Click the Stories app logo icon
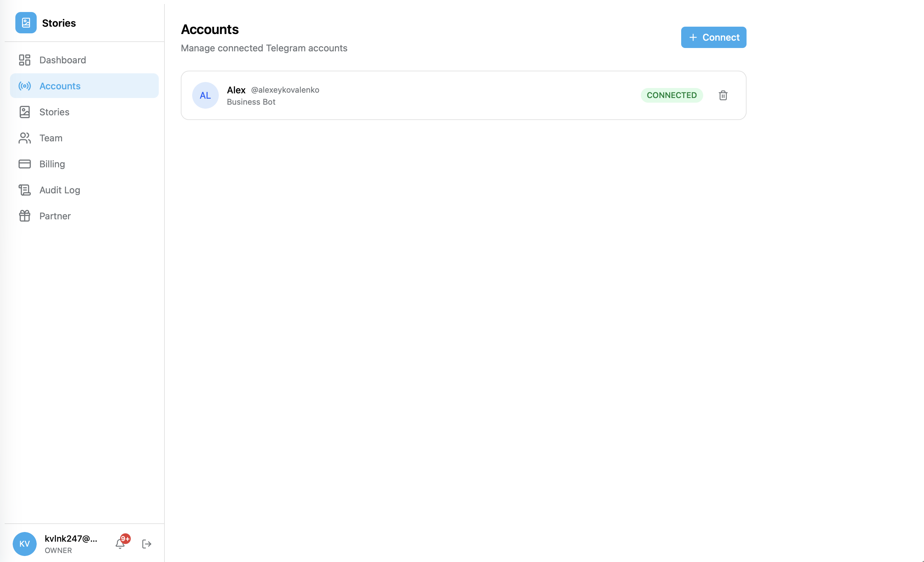 (x=25, y=22)
